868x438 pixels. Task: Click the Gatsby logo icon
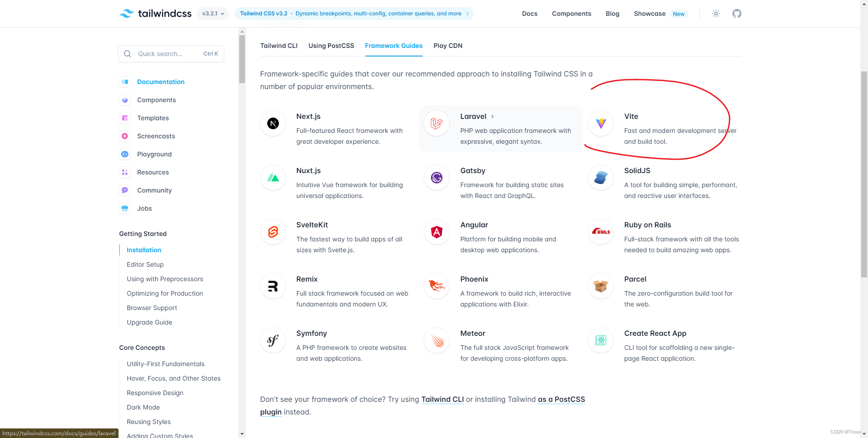pyautogui.click(x=437, y=178)
